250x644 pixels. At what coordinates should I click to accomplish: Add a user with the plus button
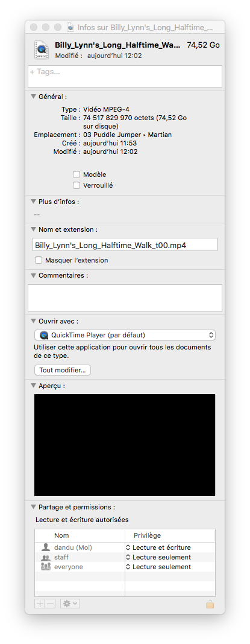(x=40, y=604)
